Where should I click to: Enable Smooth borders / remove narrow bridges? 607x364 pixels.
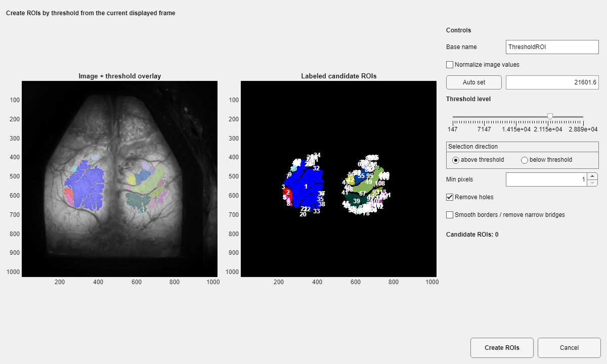450,215
